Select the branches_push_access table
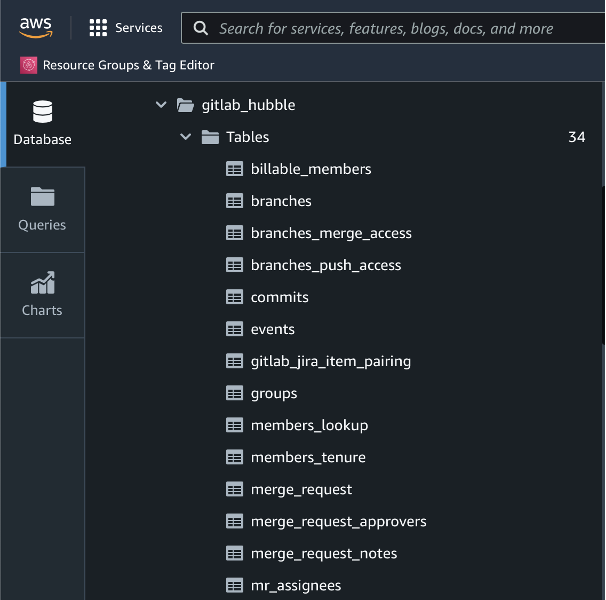606x600 pixels. tap(326, 266)
